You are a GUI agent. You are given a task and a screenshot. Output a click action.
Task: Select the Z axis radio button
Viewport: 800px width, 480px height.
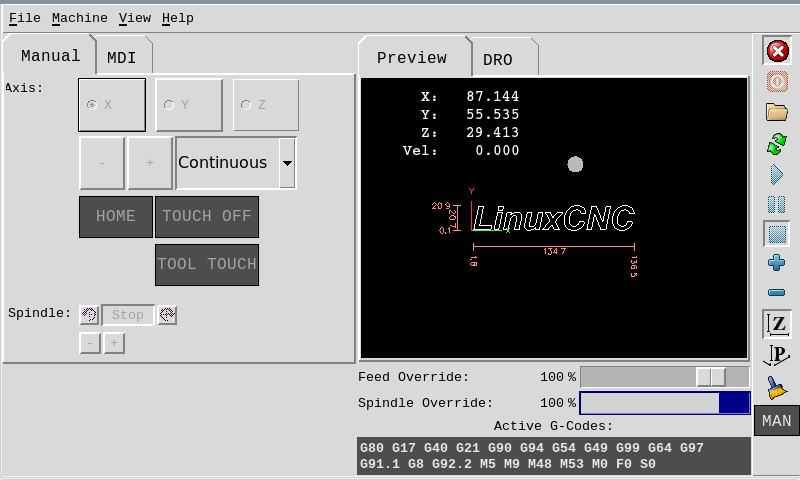point(266,105)
